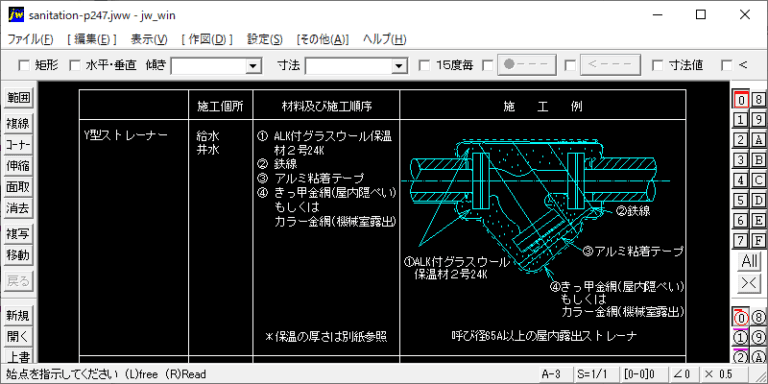The width and height of the screenshot is (768, 384).
Task: Select the 複写 copy tool
Action: pos(18,235)
